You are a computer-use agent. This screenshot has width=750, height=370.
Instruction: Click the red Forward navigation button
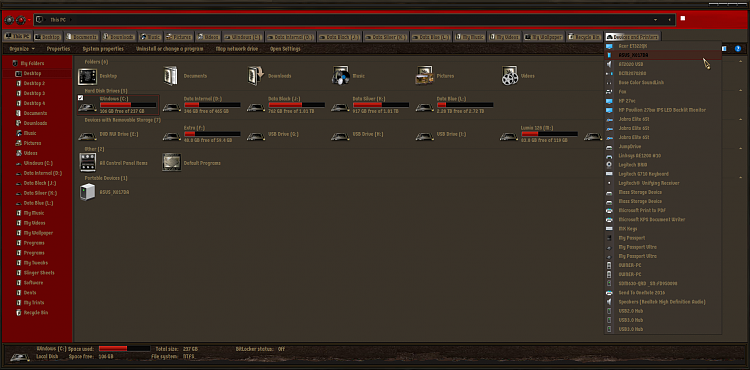tap(21, 20)
